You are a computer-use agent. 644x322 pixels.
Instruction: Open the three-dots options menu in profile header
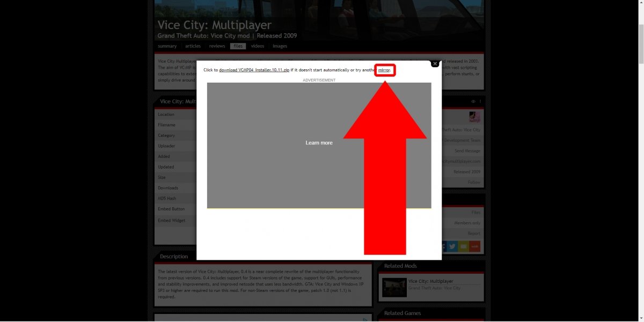[x=480, y=101]
